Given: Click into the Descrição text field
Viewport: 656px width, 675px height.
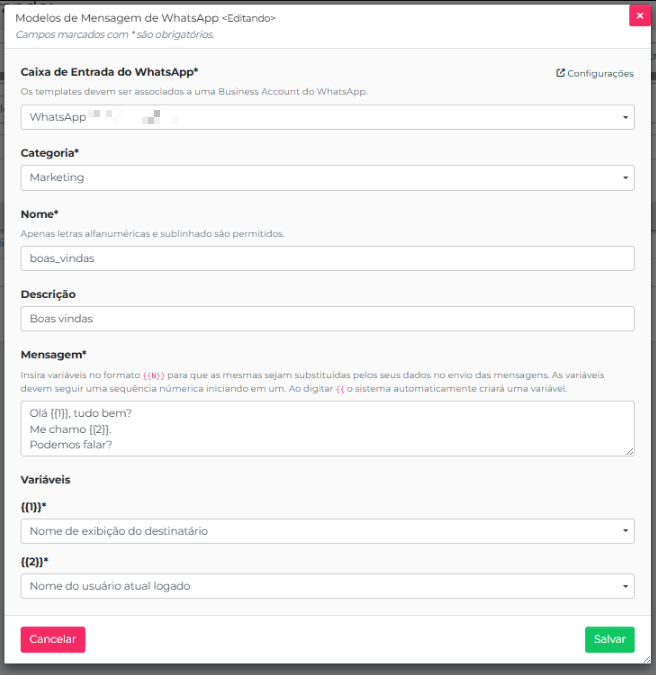Looking at the screenshot, I should [327, 318].
